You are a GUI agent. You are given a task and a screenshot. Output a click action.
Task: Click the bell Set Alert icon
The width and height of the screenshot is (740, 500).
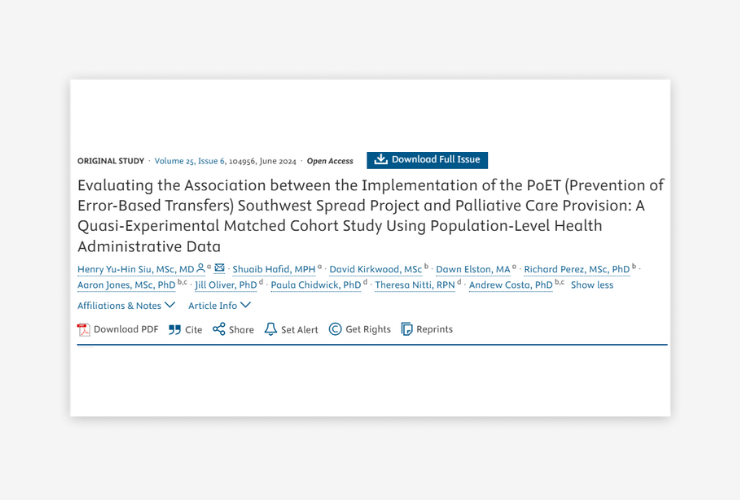(270, 329)
